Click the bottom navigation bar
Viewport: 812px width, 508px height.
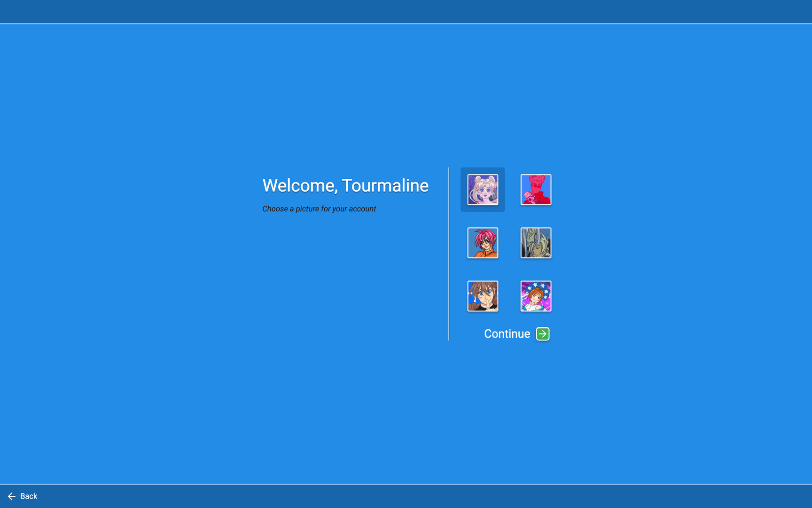coord(406,496)
